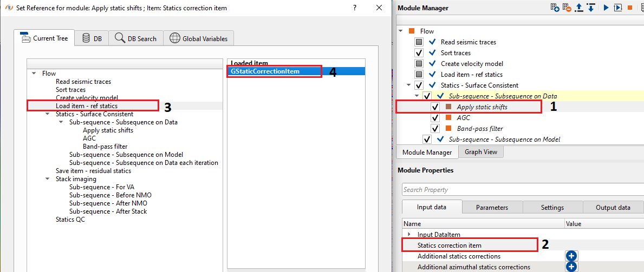Image resolution: width=644 pixels, height=272 pixels.
Task: Toggle the AGC module checkbox
Action: pyautogui.click(x=435, y=118)
